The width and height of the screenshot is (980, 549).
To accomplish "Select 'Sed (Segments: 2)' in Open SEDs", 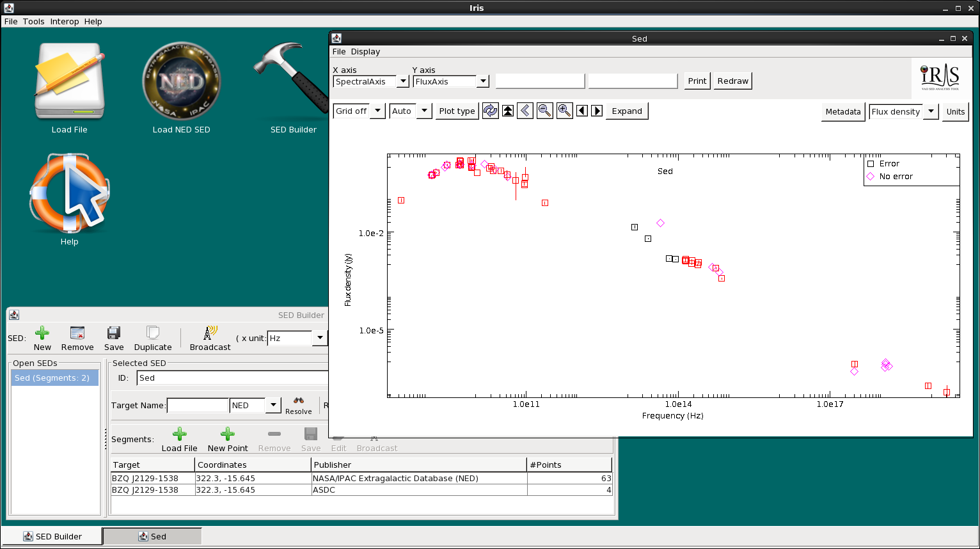I will 55,378.
